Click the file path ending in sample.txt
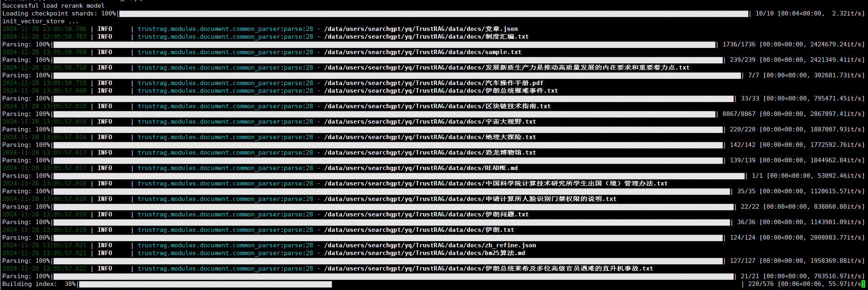The width and height of the screenshot is (868, 290). [423, 52]
